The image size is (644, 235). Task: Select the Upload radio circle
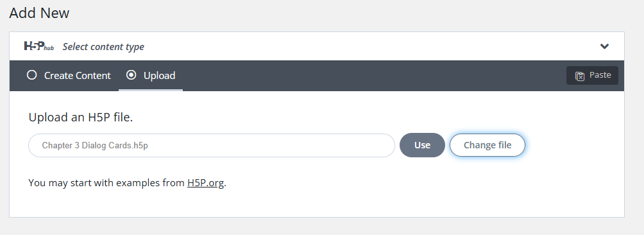(x=131, y=74)
